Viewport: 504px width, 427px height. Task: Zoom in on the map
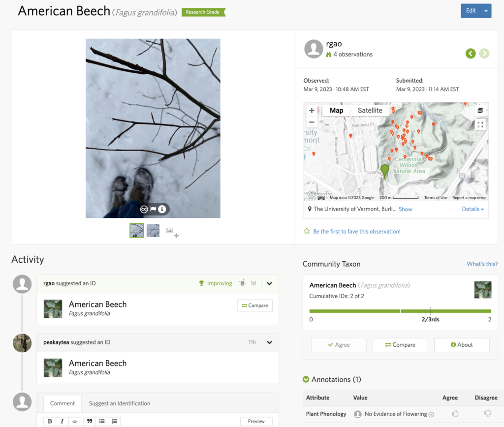[312, 111]
